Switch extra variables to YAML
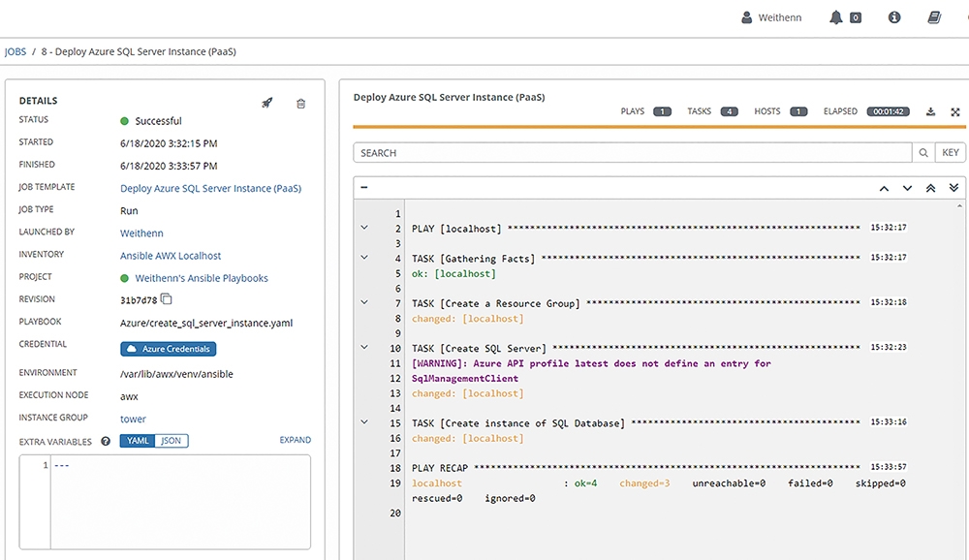 point(138,441)
